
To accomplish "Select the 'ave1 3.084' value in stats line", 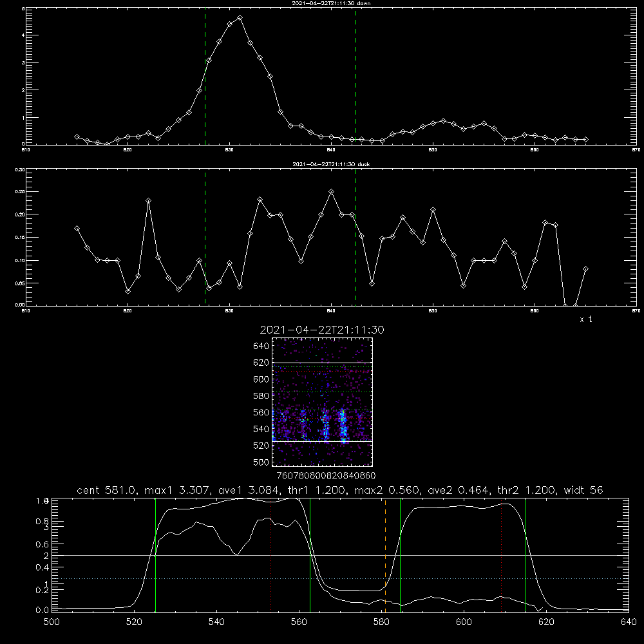I will coord(249,490).
